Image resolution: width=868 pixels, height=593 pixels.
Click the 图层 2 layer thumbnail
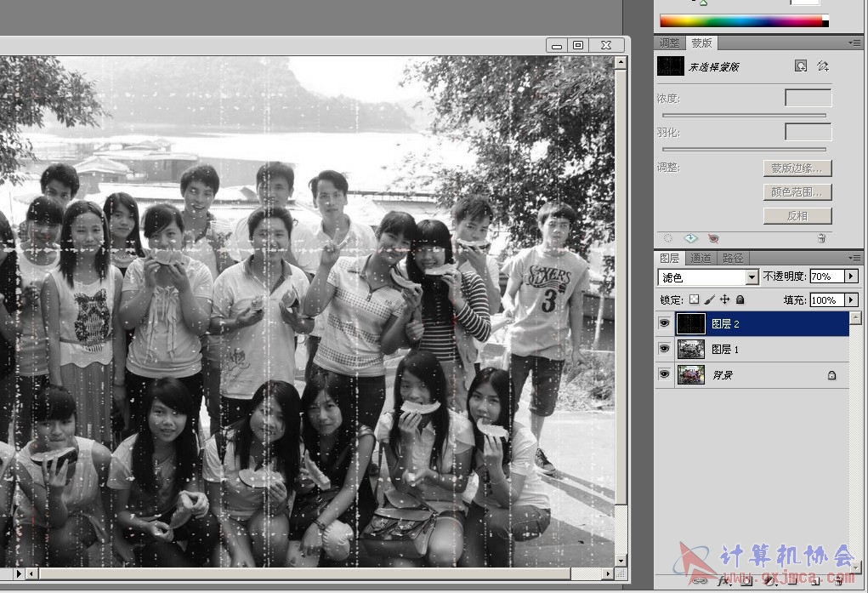(x=691, y=323)
